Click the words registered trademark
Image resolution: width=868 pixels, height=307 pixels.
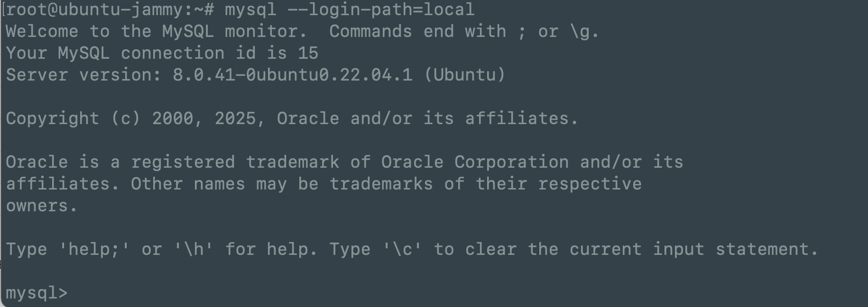click(235, 162)
